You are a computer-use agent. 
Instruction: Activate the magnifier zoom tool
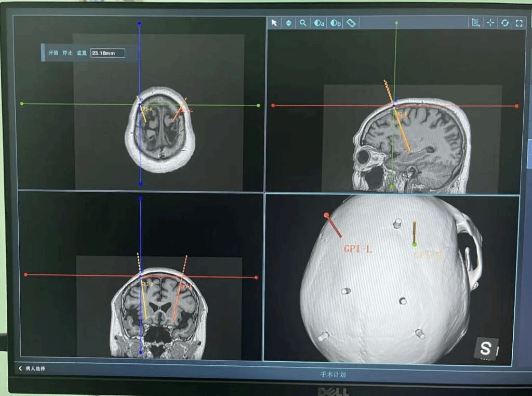tap(303, 23)
